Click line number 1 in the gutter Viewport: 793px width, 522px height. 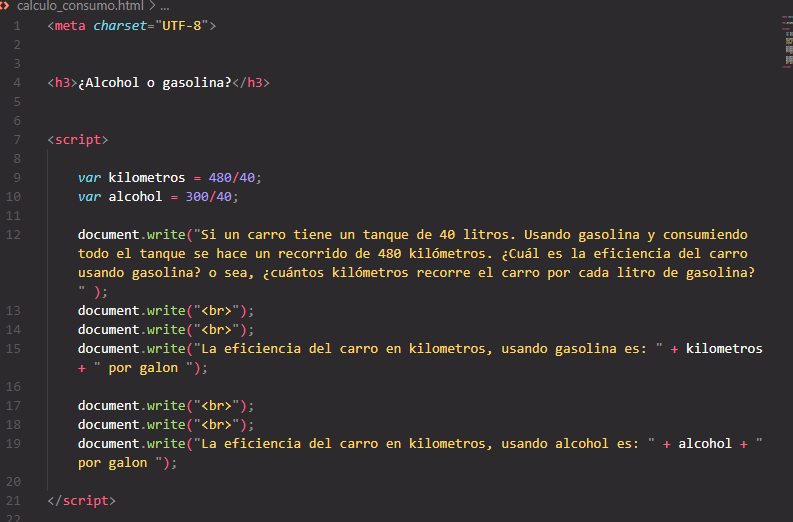coord(17,26)
